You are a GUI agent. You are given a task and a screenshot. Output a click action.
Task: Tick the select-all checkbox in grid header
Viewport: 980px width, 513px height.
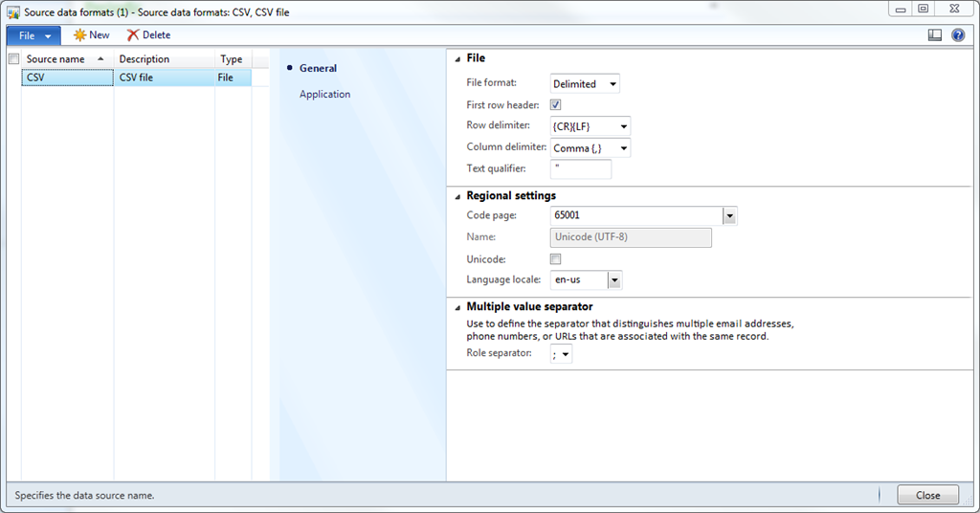[x=13, y=58]
